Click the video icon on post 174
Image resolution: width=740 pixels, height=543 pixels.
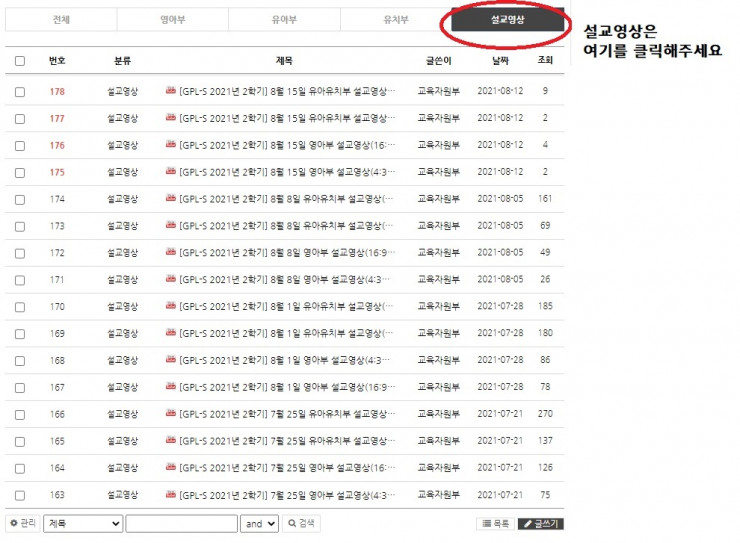point(170,199)
